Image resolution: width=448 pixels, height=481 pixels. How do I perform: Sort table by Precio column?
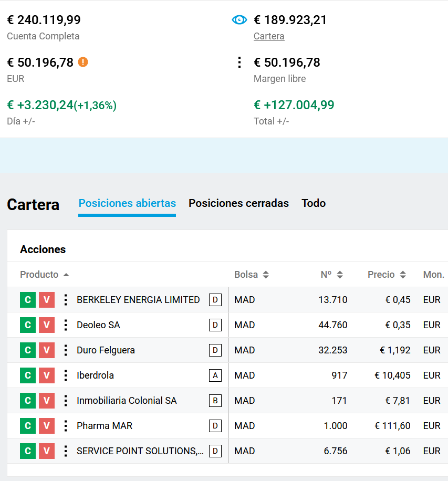387,274
